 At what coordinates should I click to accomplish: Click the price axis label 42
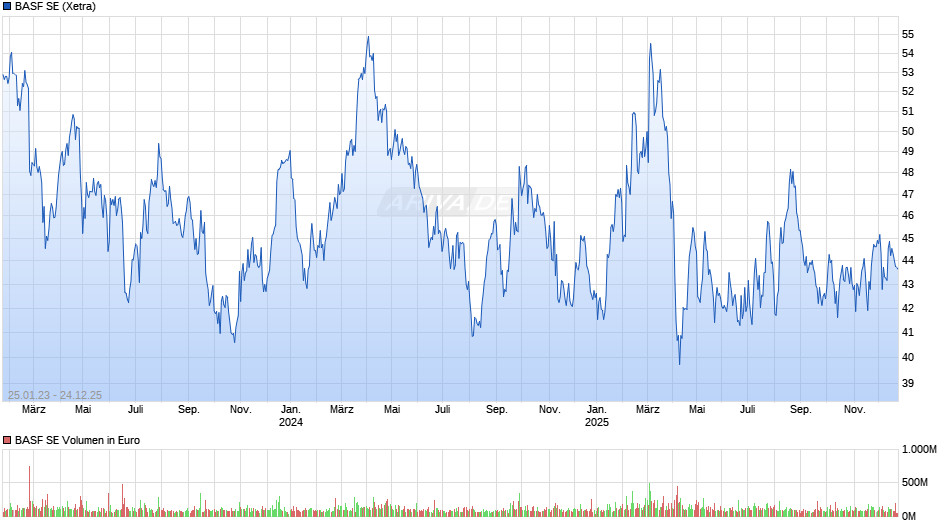point(908,308)
